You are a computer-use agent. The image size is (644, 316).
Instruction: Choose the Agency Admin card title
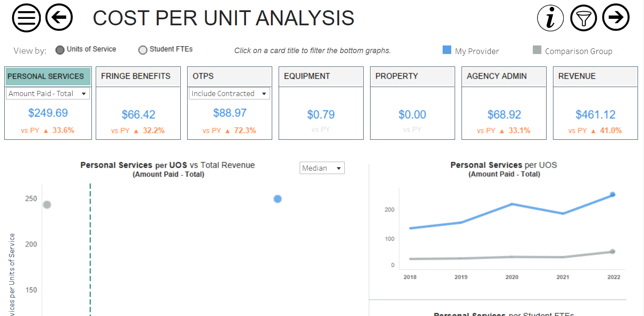[x=496, y=76]
